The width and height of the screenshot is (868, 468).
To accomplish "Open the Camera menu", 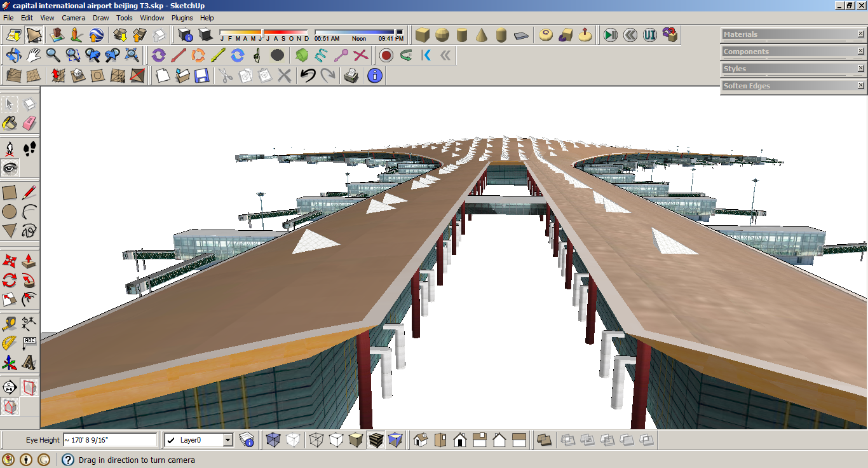I will click(74, 18).
